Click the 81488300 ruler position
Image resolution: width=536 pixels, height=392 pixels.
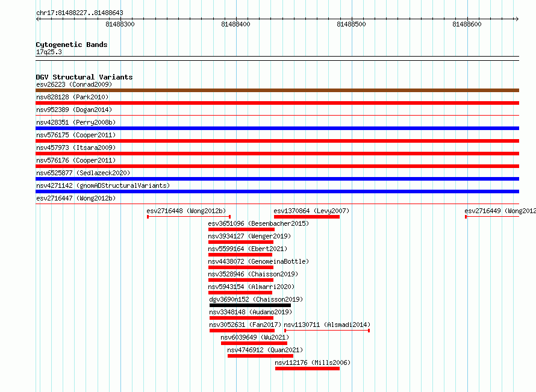coord(120,24)
